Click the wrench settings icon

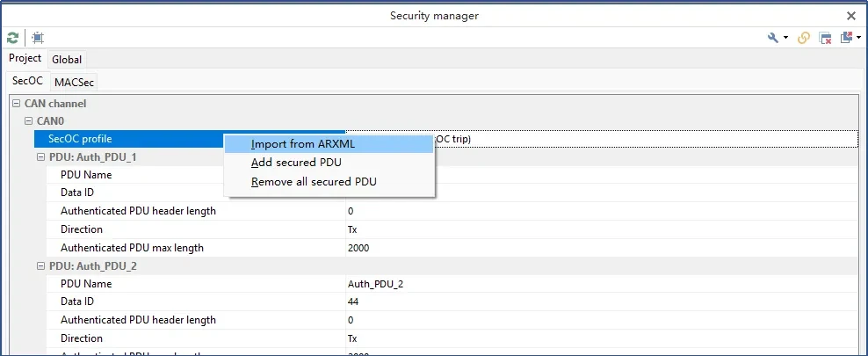click(773, 38)
